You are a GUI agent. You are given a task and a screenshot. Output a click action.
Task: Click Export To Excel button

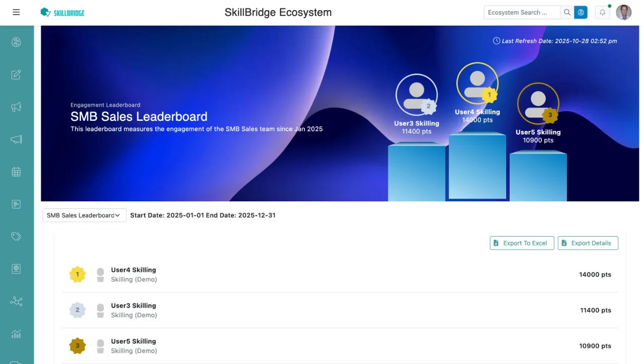pos(522,243)
